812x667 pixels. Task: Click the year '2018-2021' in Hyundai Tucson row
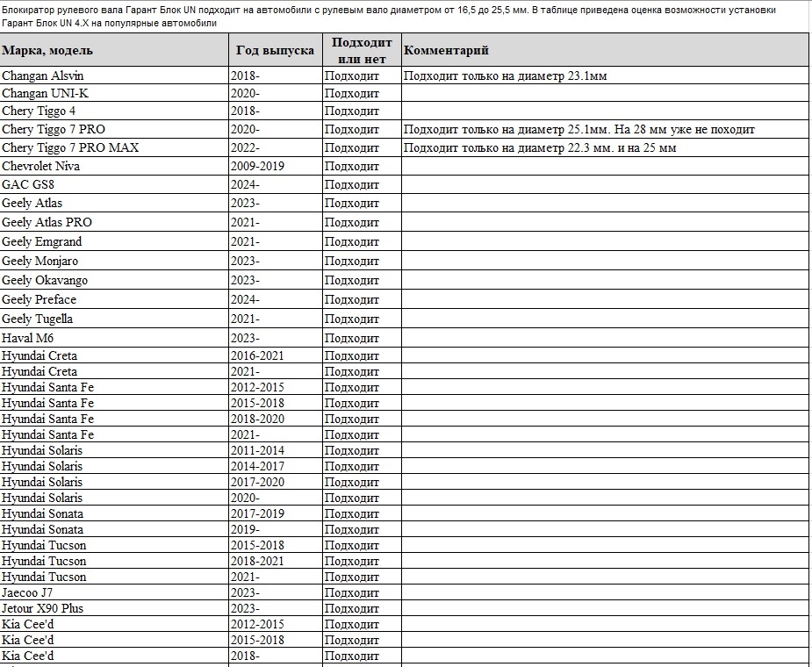[276, 561]
